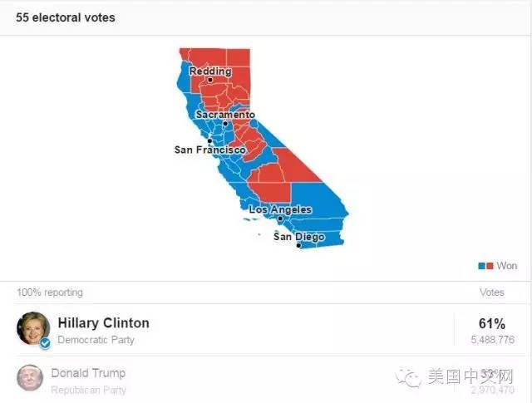This screenshot has width=532, height=403.
Task: Click the Sacramento city marker dot
Action: pyautogui.click(x=224, y=124)
